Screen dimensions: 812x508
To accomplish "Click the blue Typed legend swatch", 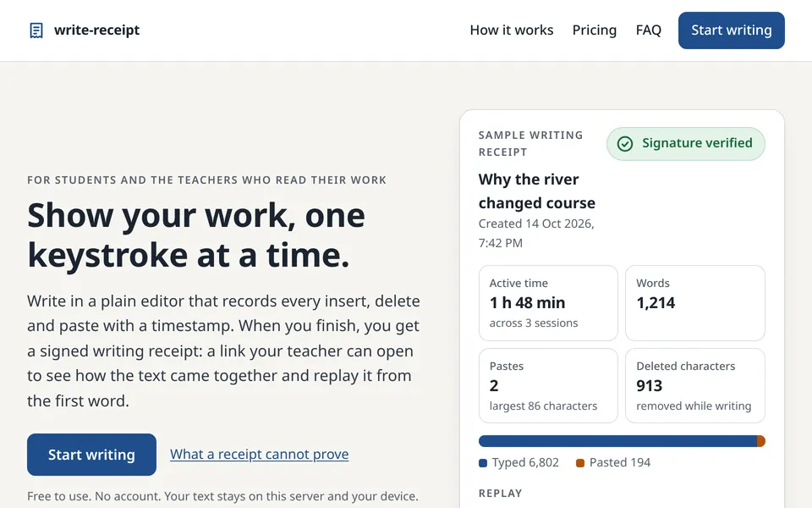I will [x=483, y=463].
